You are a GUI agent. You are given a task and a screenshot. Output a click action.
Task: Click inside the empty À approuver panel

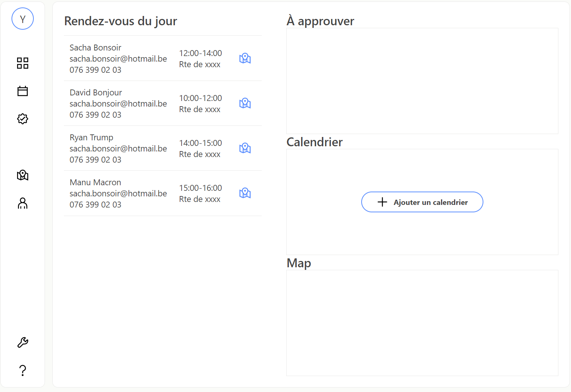422,81
